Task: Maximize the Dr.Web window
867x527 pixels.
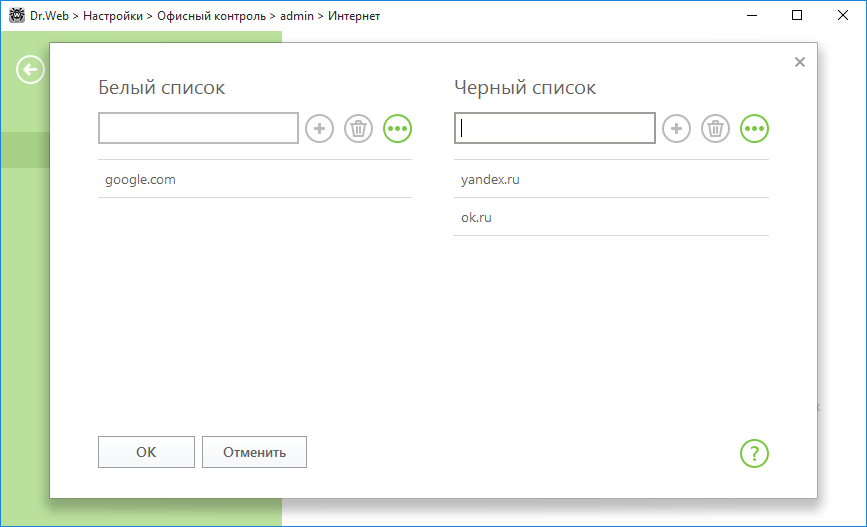Action: tap(797, 15)
